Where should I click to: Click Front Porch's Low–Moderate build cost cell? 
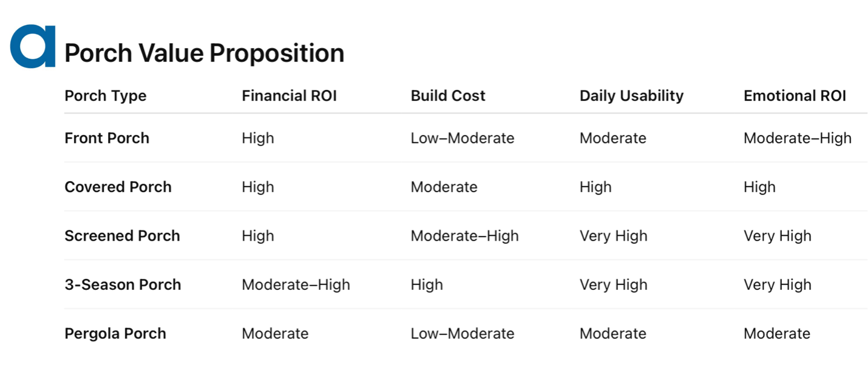tap(463, 138)
